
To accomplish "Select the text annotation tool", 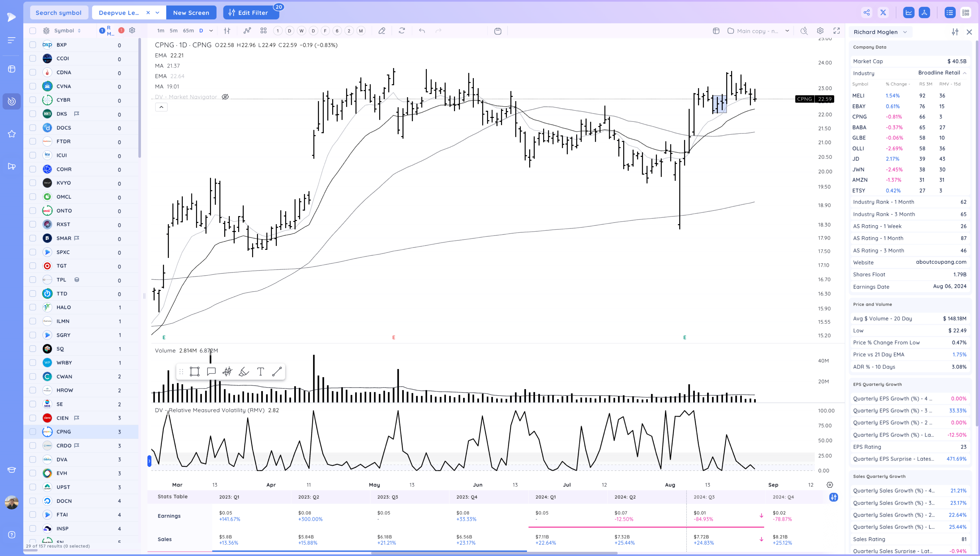I will click(x=260, y=372).
